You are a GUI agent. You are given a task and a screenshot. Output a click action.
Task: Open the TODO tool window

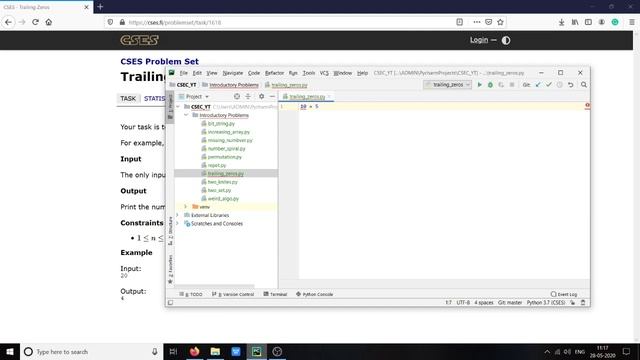coord(191,294)
